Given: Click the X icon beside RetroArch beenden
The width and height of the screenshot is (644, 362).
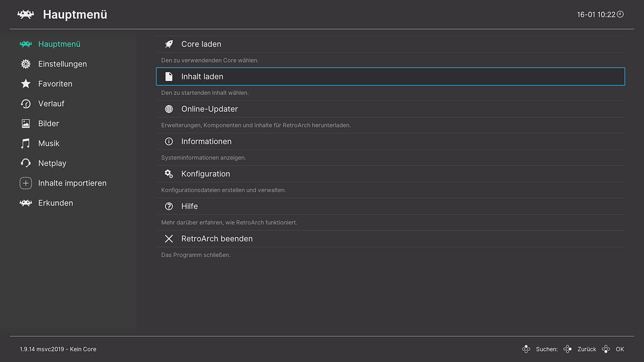Looking at the screenshot, I should pos(169,239).
